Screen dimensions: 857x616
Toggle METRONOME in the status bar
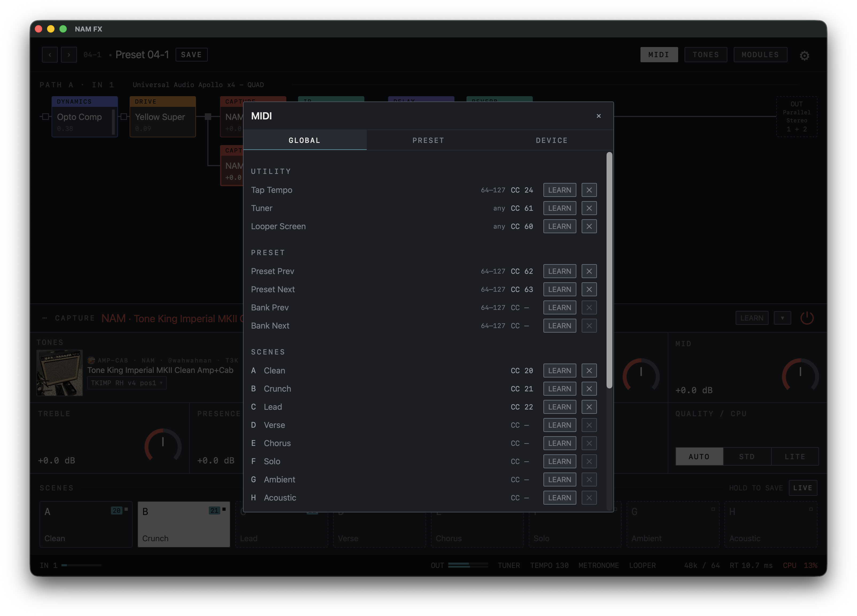(x=599, y=566)
